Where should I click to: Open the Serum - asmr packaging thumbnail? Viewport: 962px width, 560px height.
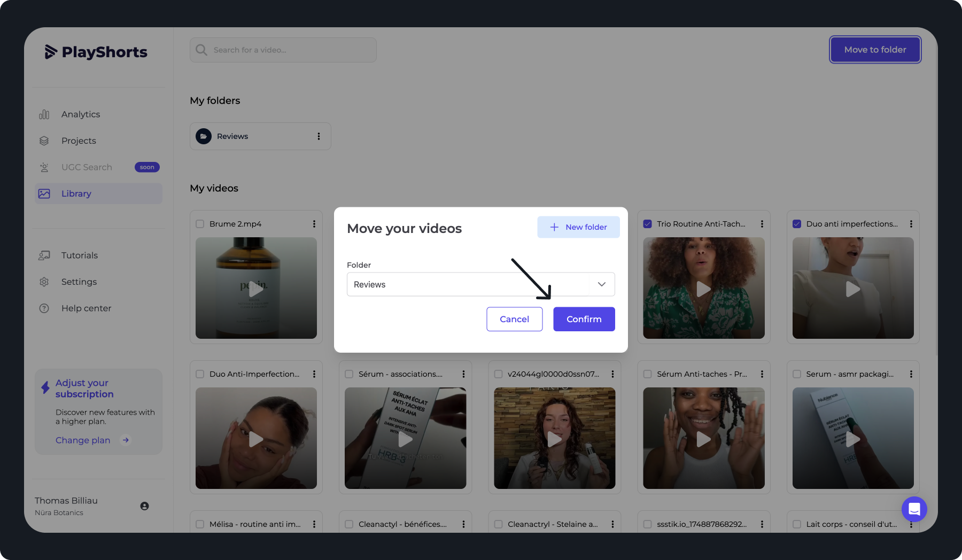pos(853,438)
